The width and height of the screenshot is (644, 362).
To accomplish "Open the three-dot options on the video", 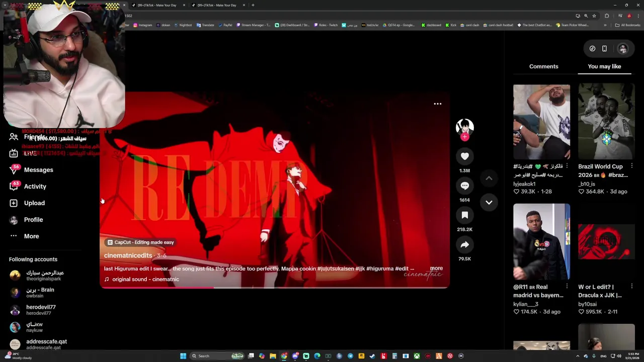I will (x=438, y=104).
